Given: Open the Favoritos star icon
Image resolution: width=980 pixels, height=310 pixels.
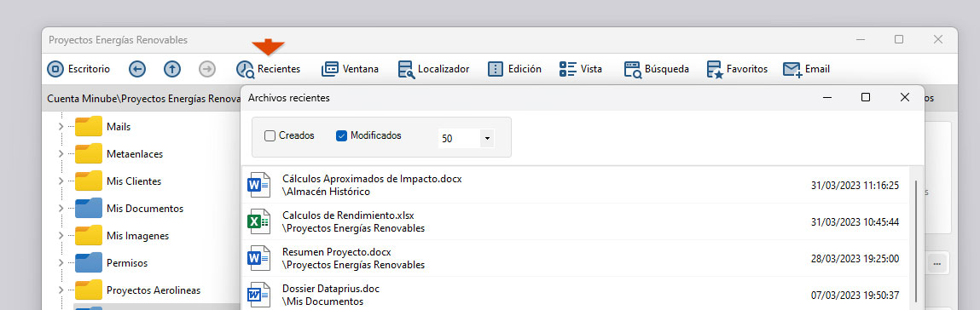Looking at the screenshot, I should (715, 69).
